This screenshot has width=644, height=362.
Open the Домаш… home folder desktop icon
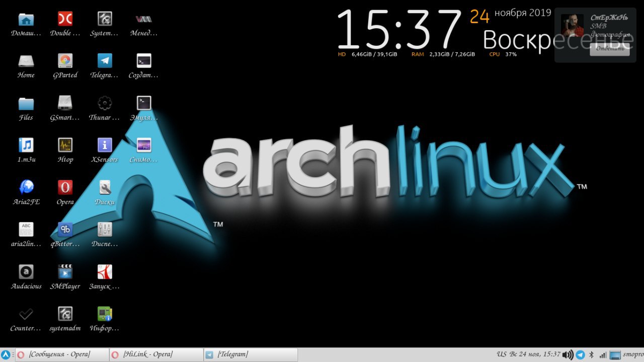click(x=26, y=20)
